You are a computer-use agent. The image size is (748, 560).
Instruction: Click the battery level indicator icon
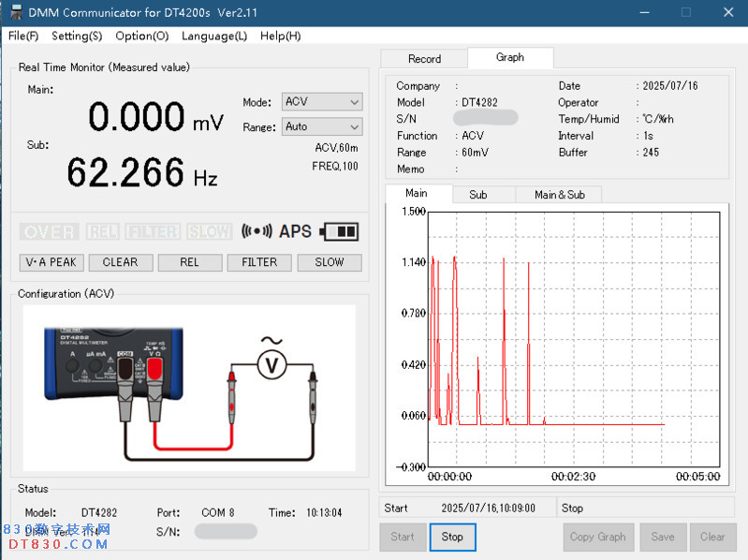click(339, 231)
